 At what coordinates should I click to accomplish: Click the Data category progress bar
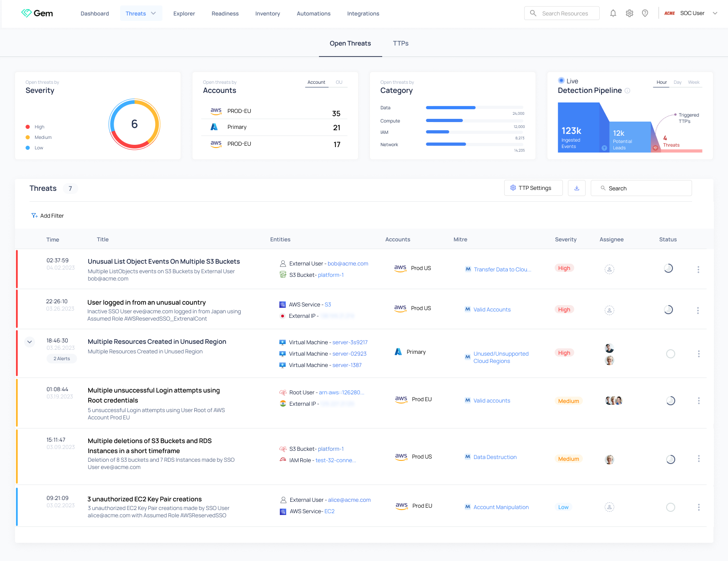(475, 108)
